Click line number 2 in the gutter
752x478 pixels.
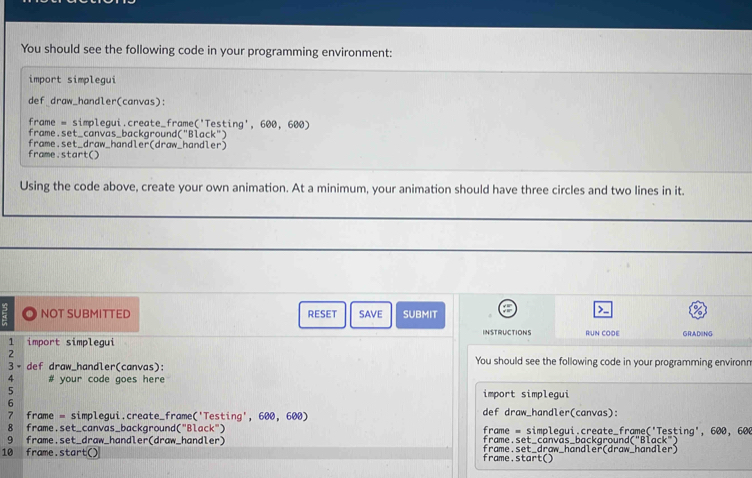point(11,354)
